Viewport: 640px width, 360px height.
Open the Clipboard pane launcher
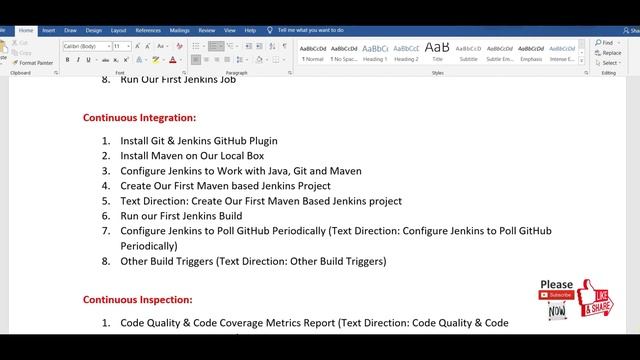pyautogui.click(x=56, y=73)
